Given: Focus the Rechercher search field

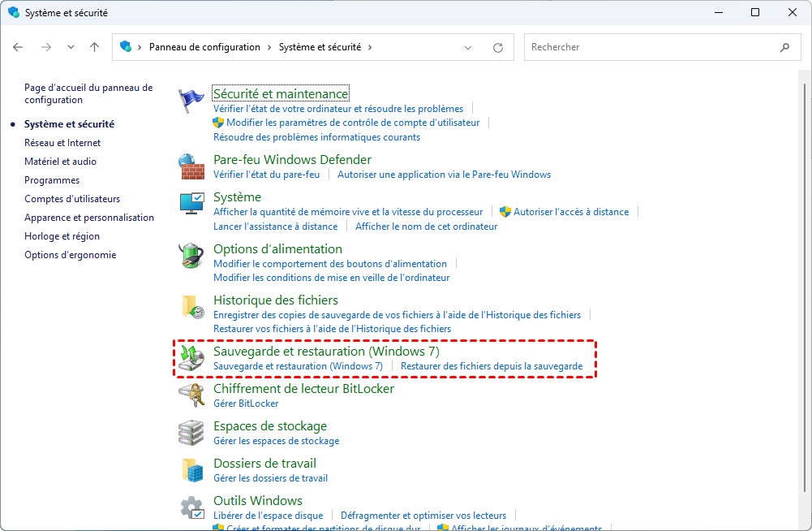Looking at the screenshot, I should (x=663, y=47).
